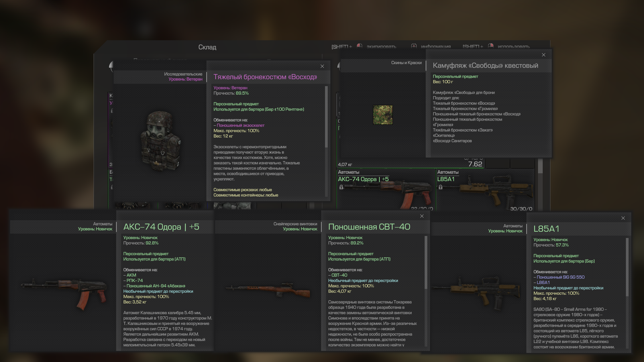Image resolution: width=644 pixels, height=362 pixels.
Task: Click the lock icon on АКС-74 Одора slot
Action: pyautogui.click(x=341, y=187)
